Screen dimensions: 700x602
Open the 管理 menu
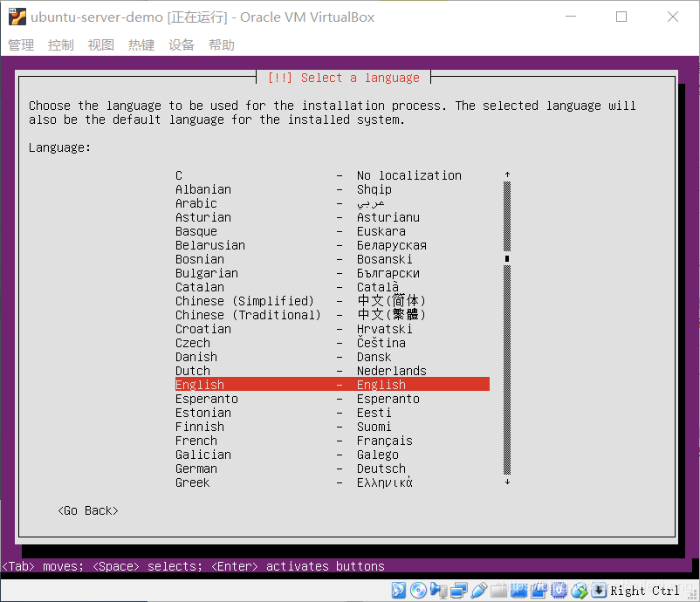pyautogui.click(x=21, y=45)
